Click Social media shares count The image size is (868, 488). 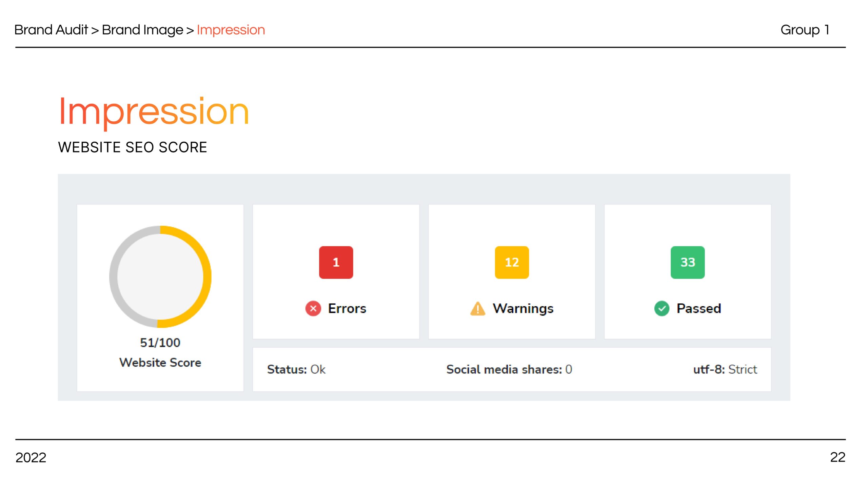pyautogui.click(x=509, y=369)
